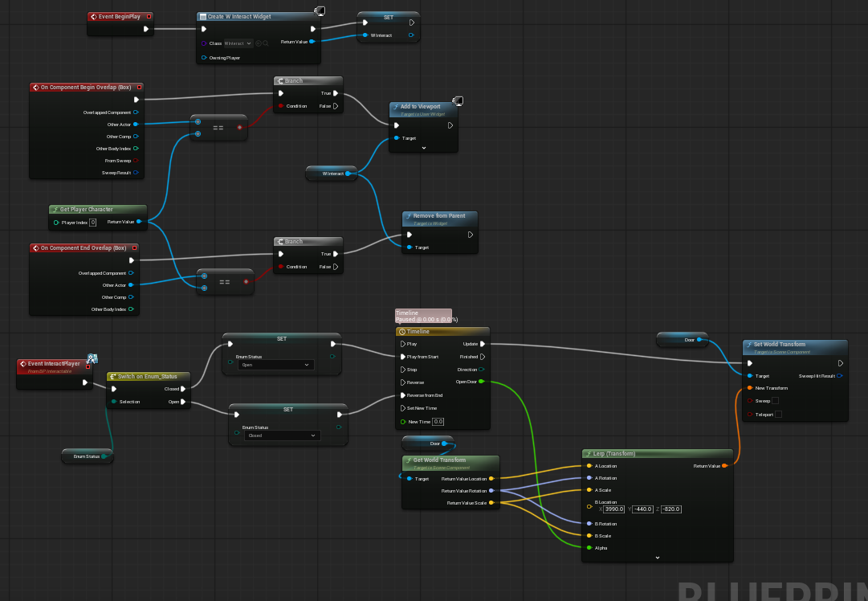This screenshot has width=868, height=601.
Task: Click Return Value Rotation pin on Get World Transform
Action: click(491, 491)
